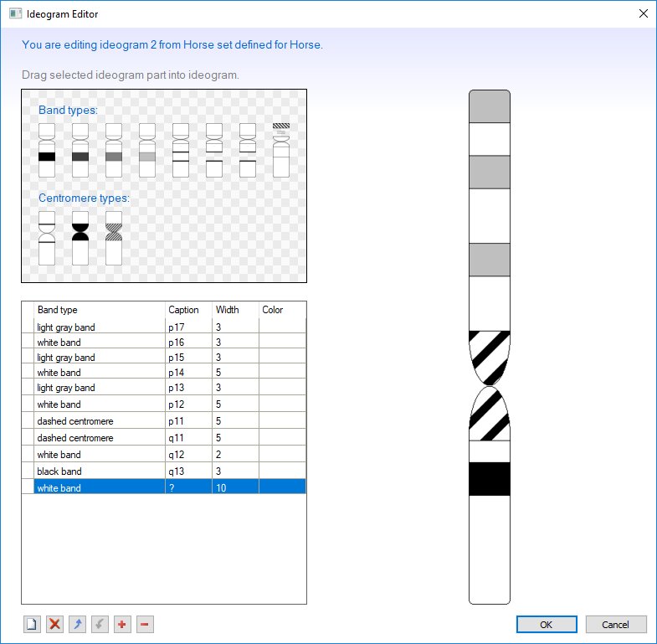Click the caption cell q13
657x644 pixels.
(188, 471)
